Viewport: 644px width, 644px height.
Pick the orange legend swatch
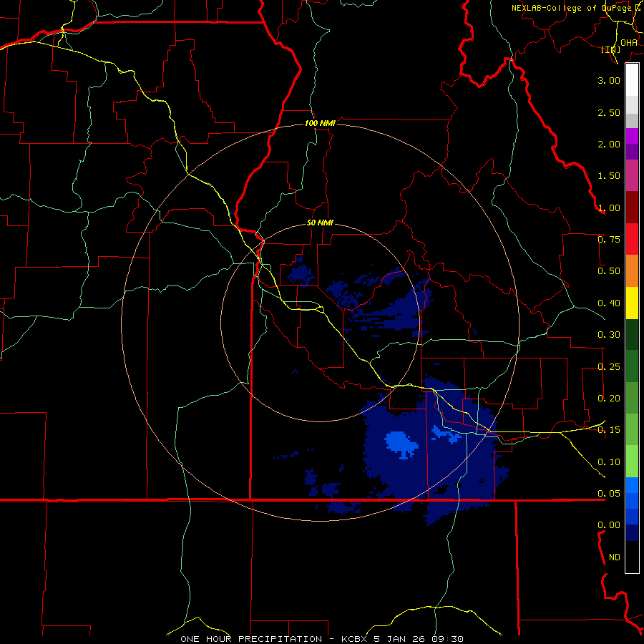(x=632, y=271)
